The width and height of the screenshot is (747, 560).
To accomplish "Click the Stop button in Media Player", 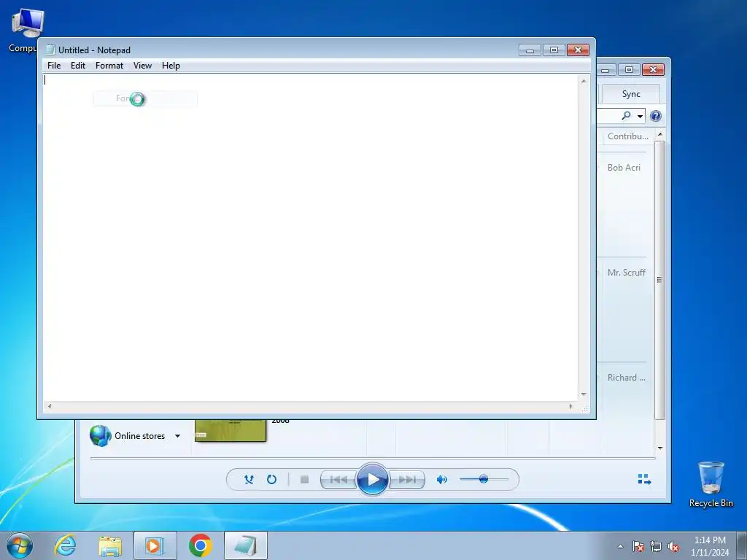I will 304,480.
